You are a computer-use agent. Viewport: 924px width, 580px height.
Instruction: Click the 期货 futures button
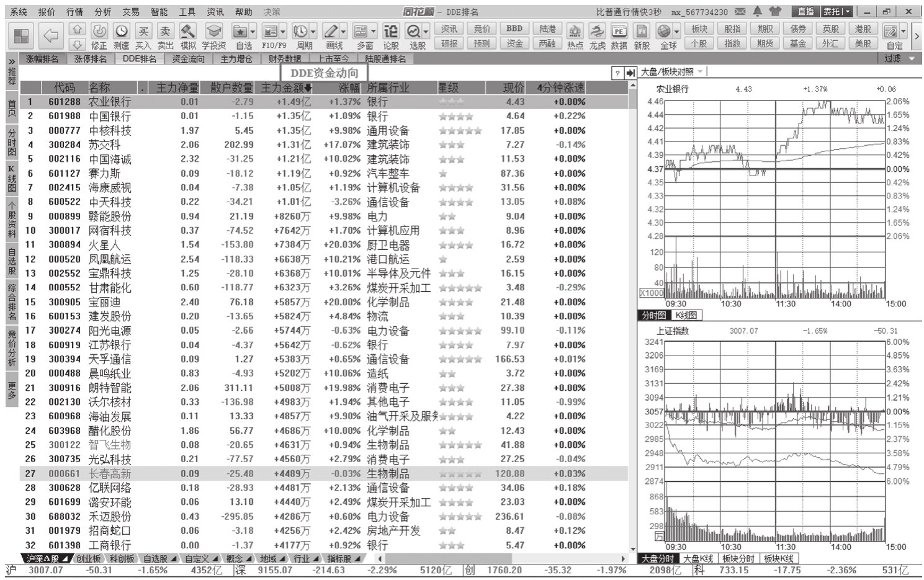pos(765,43)
